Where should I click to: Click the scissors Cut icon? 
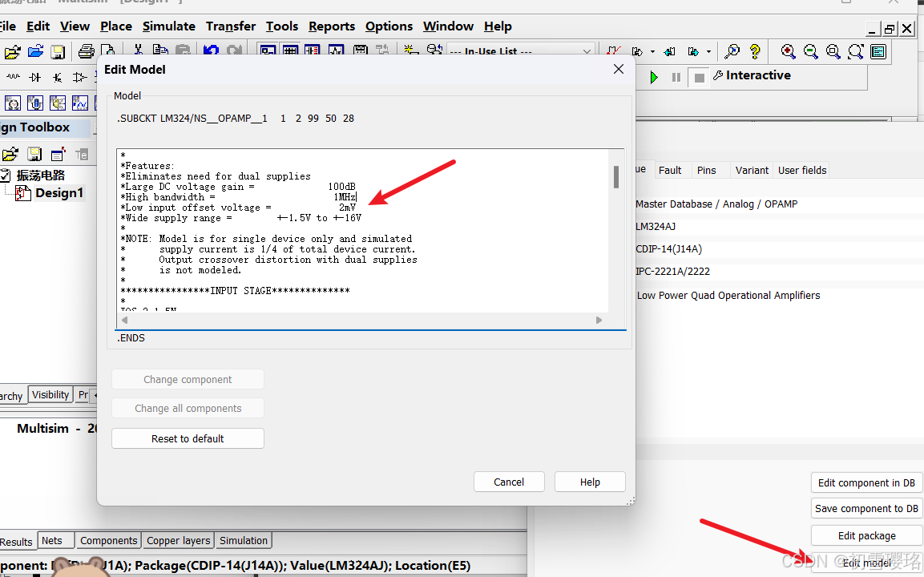(138, 50)
